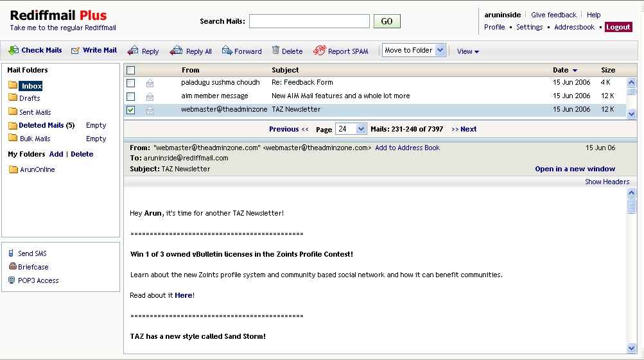The width and height of the screenshot is (644, 360).
Task: Click the Reply All envelope icon
Action: click(176, 51)
